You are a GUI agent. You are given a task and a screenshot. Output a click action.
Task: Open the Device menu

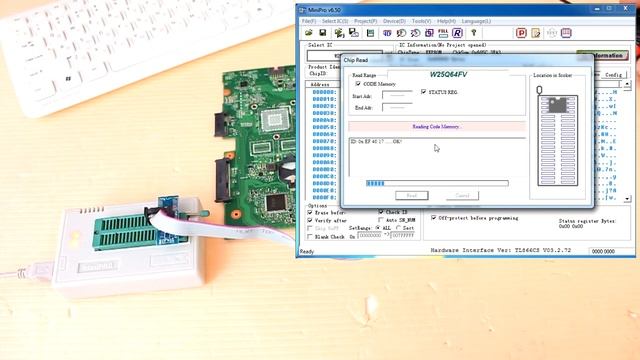(x=394, y=21)
